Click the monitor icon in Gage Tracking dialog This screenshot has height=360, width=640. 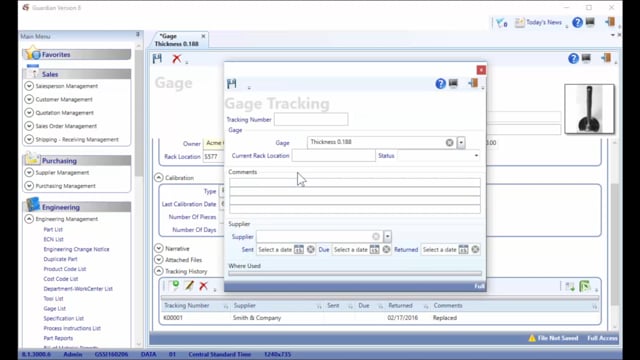(x=453, y=83)
